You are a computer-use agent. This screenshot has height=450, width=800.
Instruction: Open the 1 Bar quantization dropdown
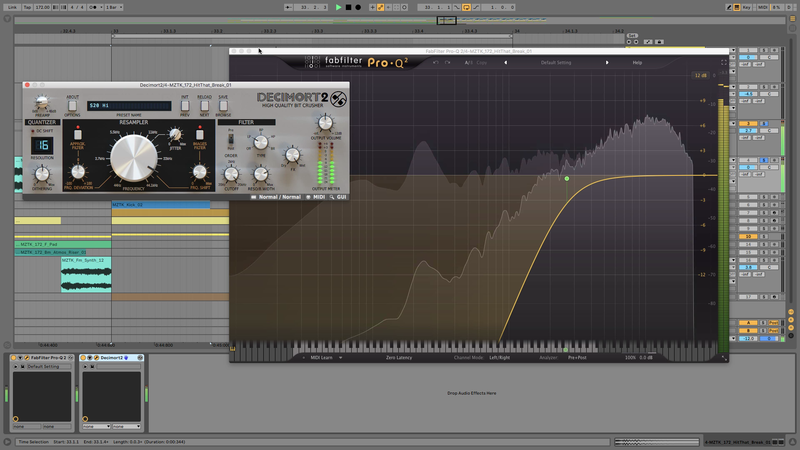pos(114,7)
